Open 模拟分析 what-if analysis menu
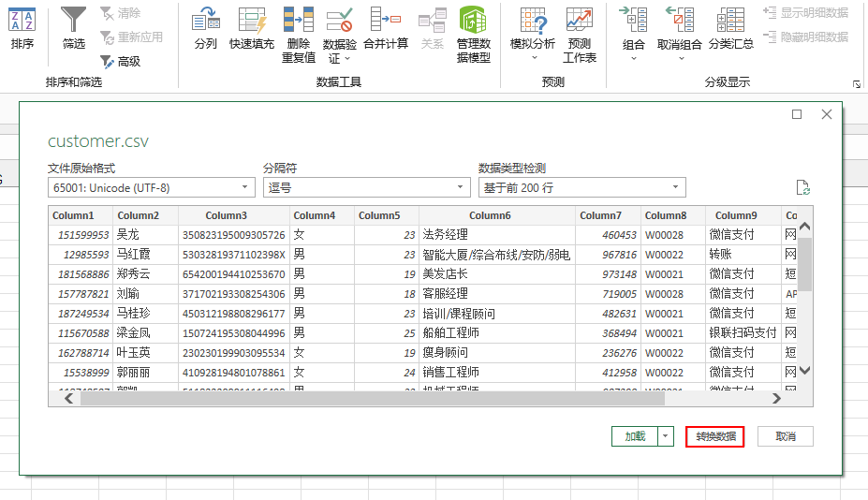868x500 pixels. click(x=533, y=35)
